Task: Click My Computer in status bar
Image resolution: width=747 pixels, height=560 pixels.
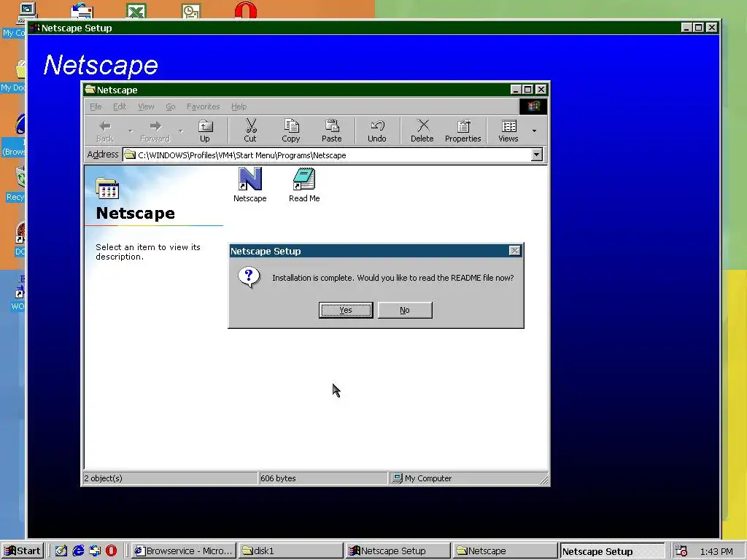Action: tap(468, 478)
